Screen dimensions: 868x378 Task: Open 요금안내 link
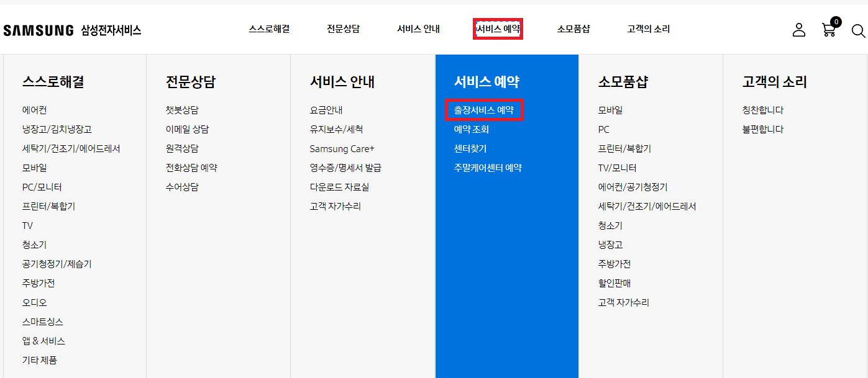pos(326,110)
